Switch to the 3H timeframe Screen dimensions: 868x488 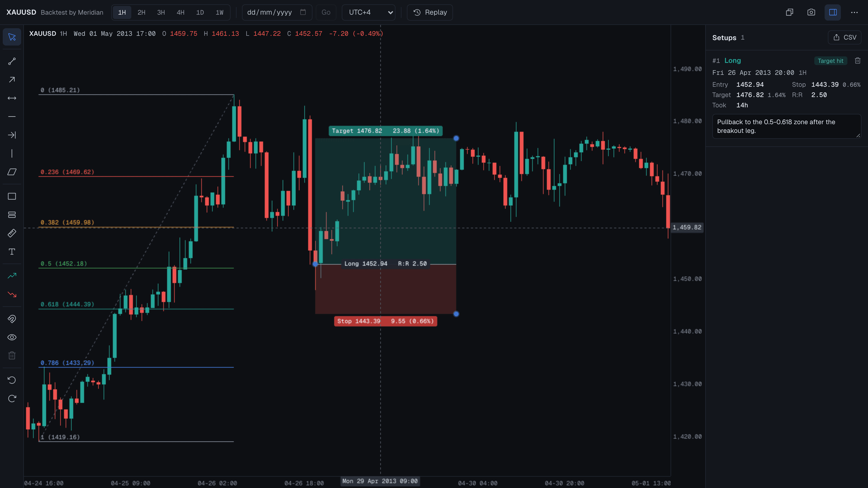coord(161,12)
